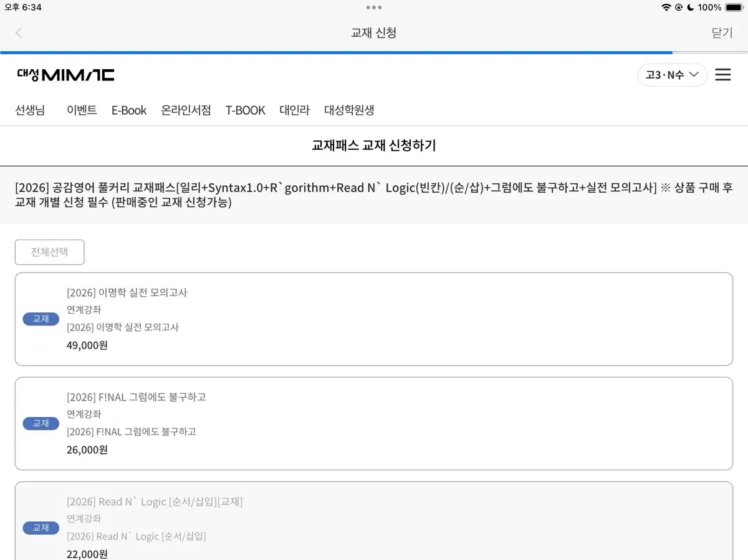Image resolution: width=748 pixels, height=560 pixels.
Task: Tap the 교재 badge on the F!NAL 그럼에도 불구하고 card
Action: click(41, 423)
